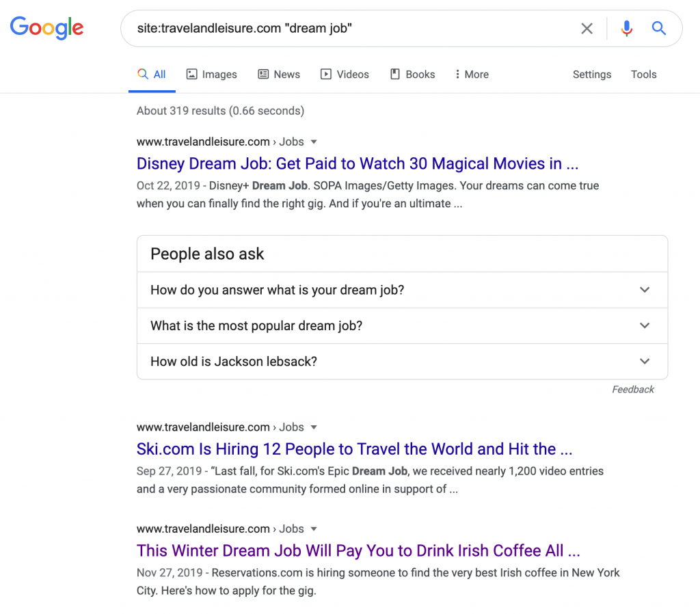Click the URL breadcrumb above the Disney result
Screen dimensions: 700x614
pyautogui.click(x=220, y=142)
